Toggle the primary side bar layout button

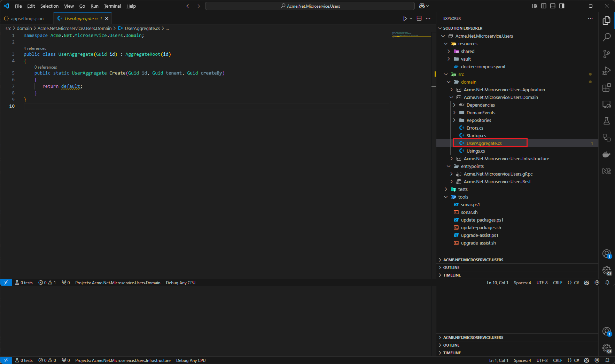click(544, 6)
